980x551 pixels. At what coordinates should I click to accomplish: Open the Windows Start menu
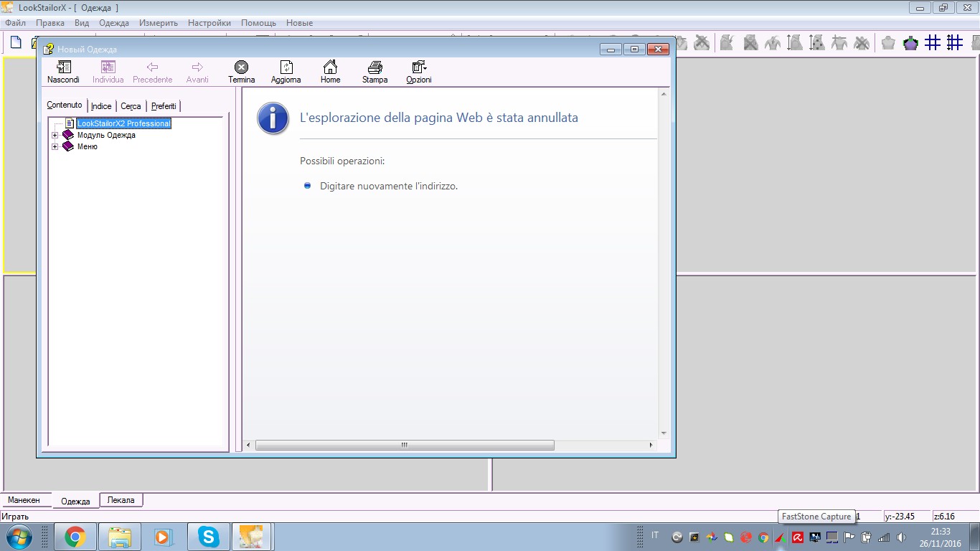19,537
